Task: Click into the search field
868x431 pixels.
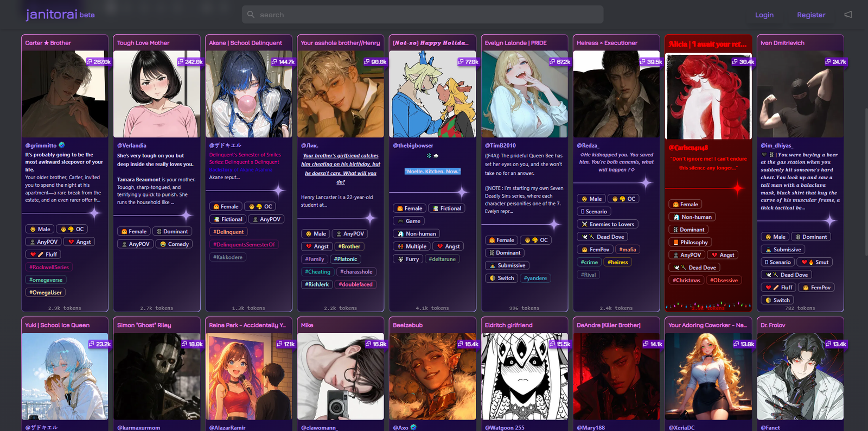Action: click(423, 15)
